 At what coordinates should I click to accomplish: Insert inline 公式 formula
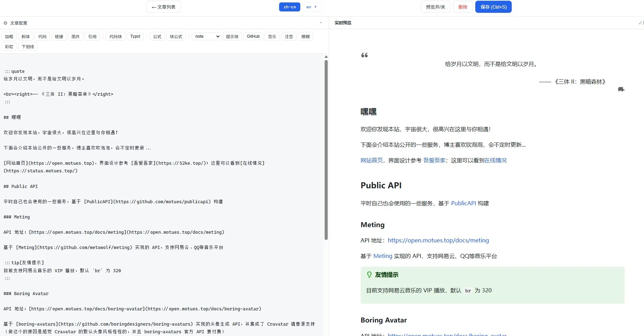point(157,36)
